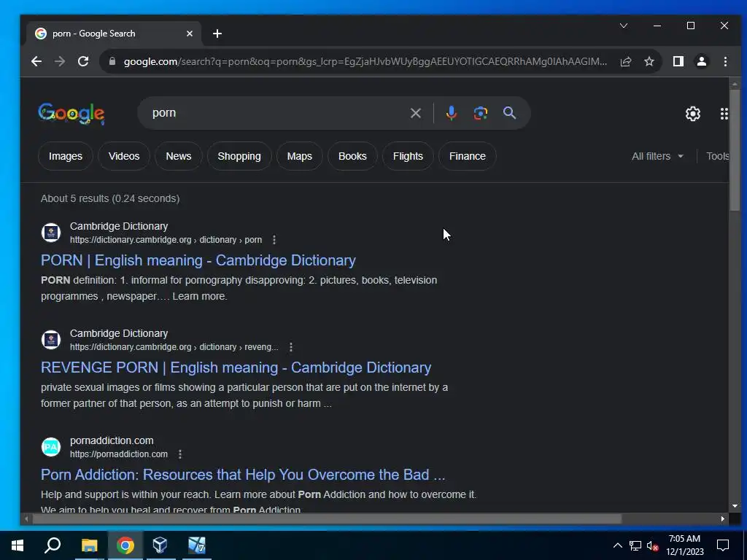Click into the Google search input field
The image size is (747, 560).
point(276,113)
